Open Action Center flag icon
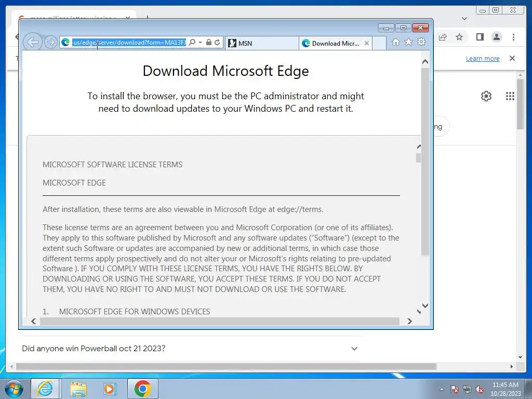The image size is (532, 399). tap(455, 389)
